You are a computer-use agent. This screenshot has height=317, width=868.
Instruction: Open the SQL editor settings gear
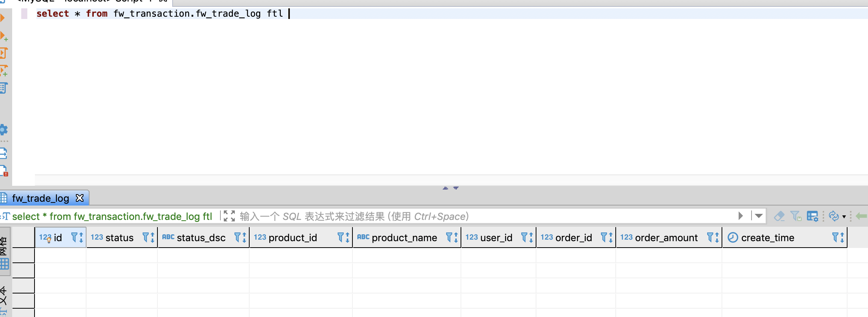(x=4, y=130)
